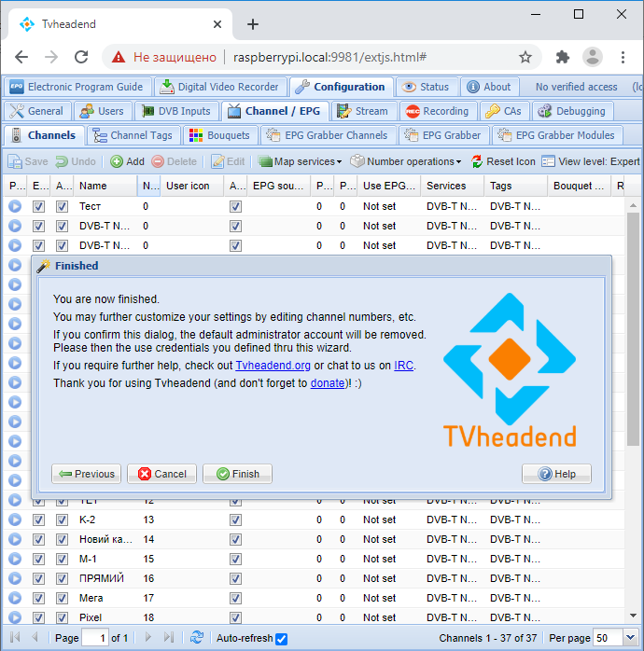
Task: Go to last page arrow
Action: [169, 637]
